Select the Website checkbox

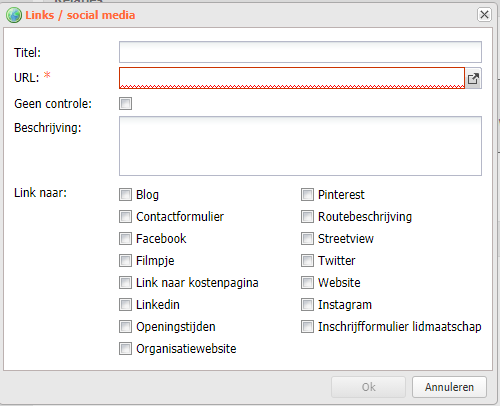(x=307, y=282)
